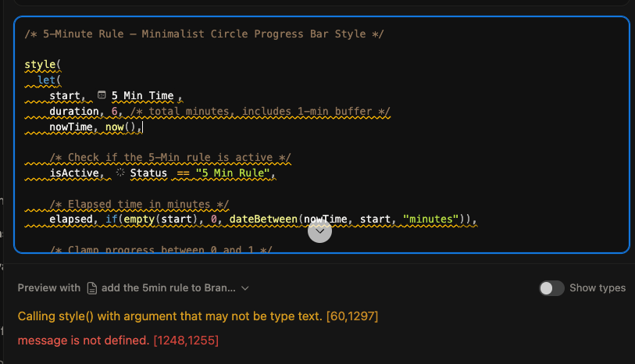Click the 'dateBetween' function name
The image size is (635, 364).
[263, 219]
